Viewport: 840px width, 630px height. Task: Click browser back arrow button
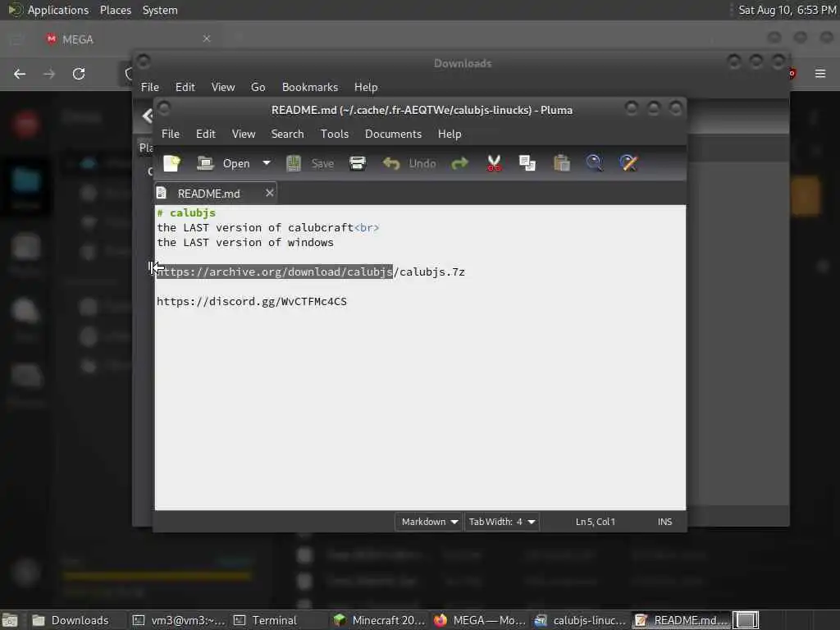[x=20, y=74]
